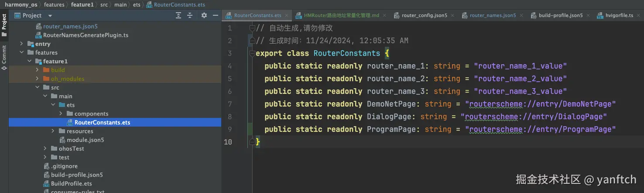
Task: Select RouterNamesGeneratePlugin.ts in the tree
Action: point(86,35)
